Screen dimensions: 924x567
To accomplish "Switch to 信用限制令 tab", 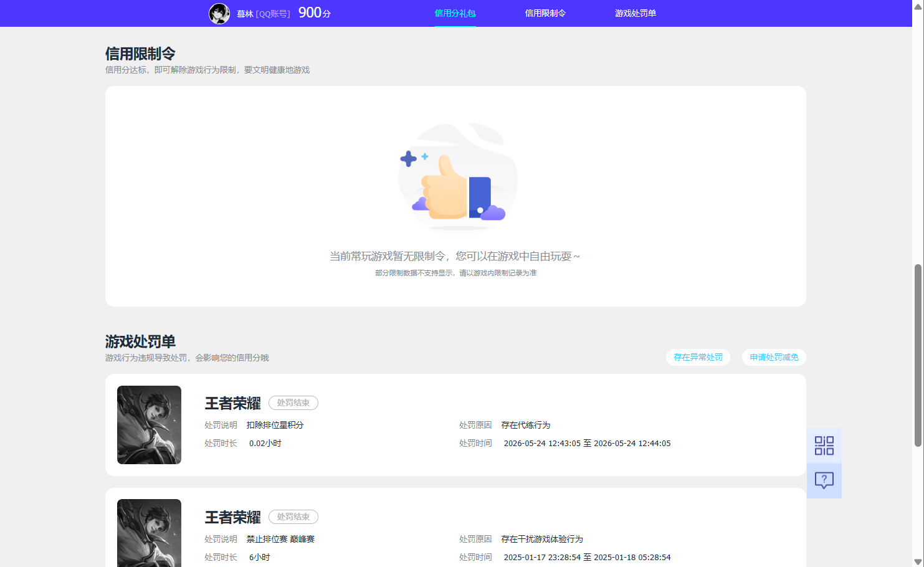I will tap(545, 13).
